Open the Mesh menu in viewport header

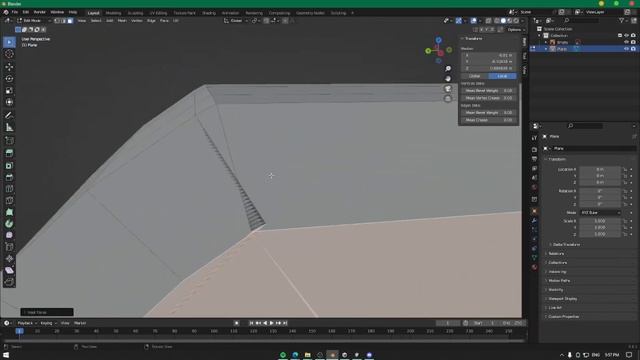pos(122,20)
